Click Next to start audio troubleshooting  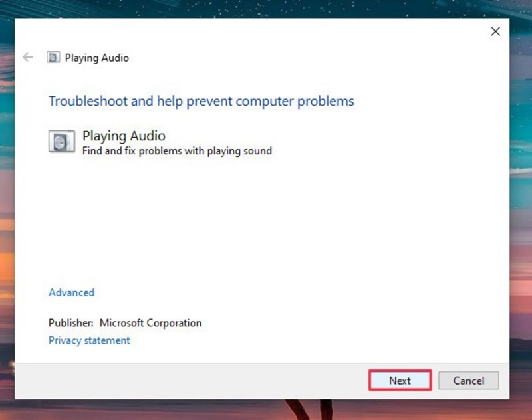tap(400, 380)
